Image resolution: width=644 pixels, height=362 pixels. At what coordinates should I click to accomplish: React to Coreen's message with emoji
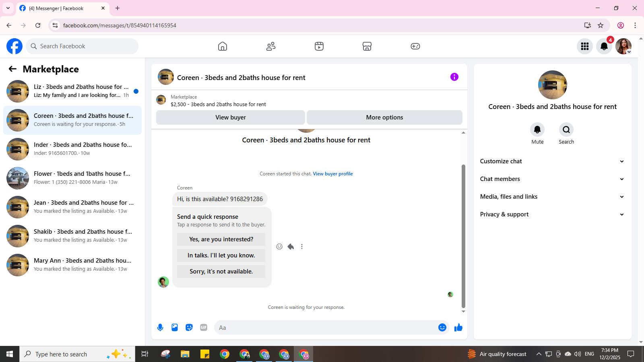coord(279,247)
